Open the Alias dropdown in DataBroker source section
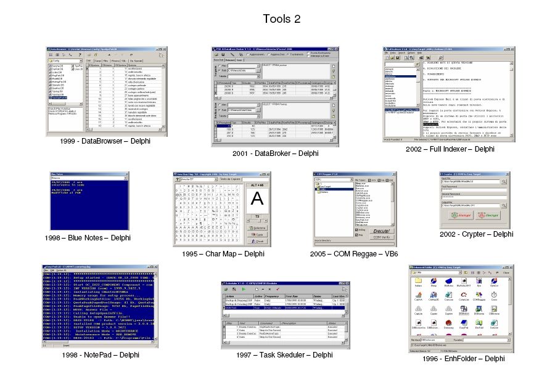The image size is (555, 392). pos(258,66)
